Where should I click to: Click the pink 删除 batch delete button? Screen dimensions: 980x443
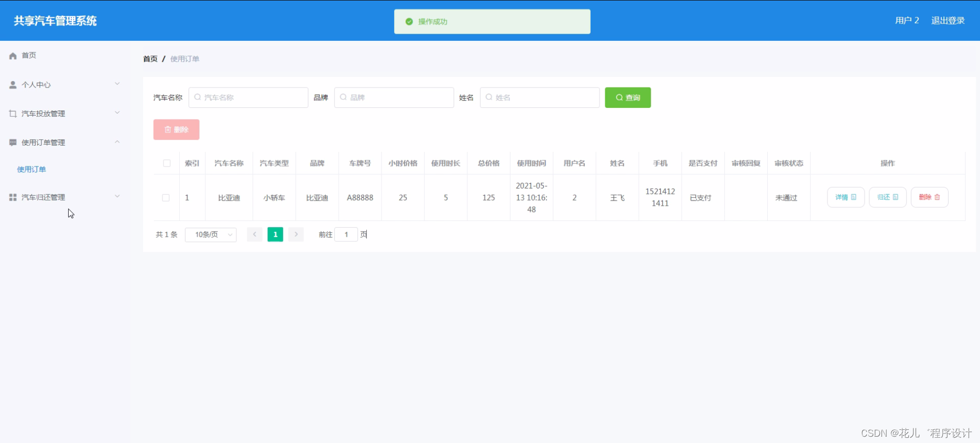[176, 130]
